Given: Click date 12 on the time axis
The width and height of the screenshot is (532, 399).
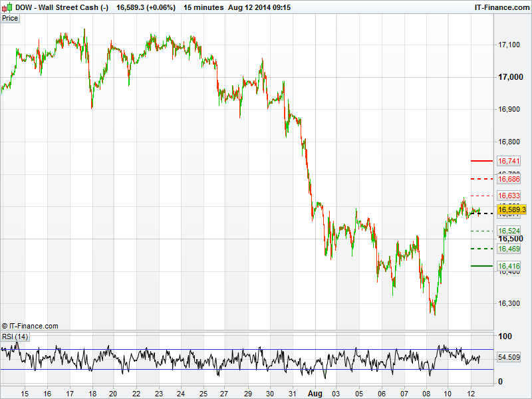Looking at the screenshot, I should (471, 394).
